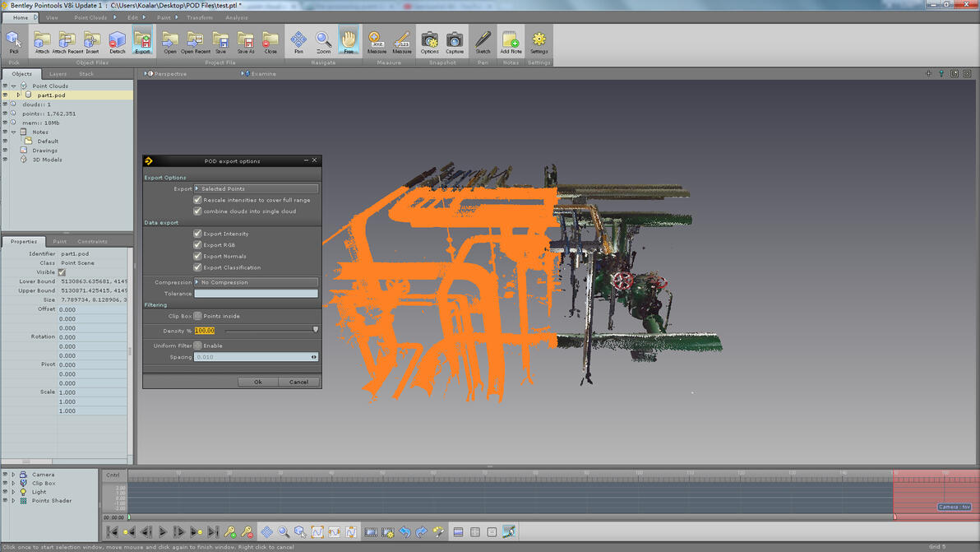The height and width of the screenshot is (552, 980).
Task: Toggle the Export Normals checkbox
Action: click(x=197, y=256)
